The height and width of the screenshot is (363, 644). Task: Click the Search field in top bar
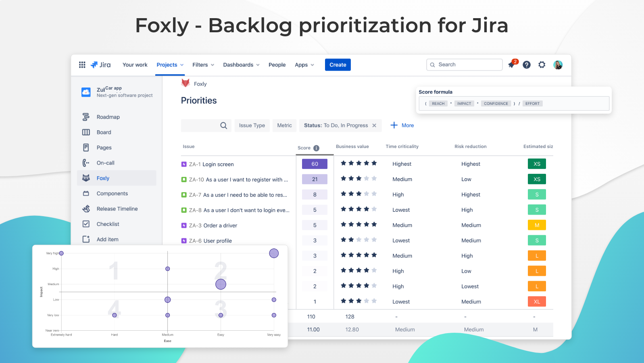465,65
